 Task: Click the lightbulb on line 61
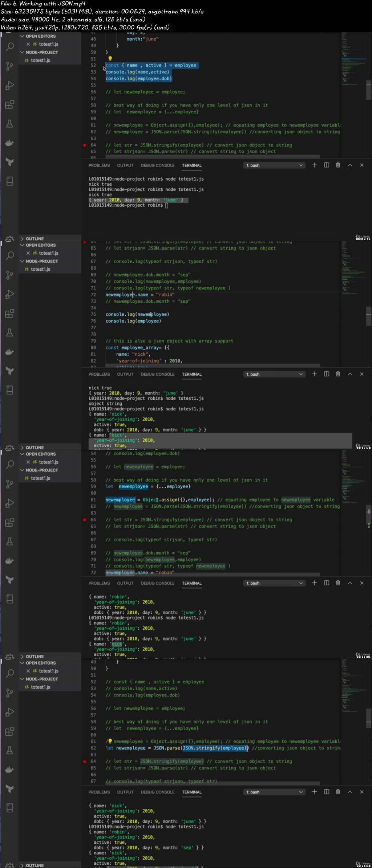pyautogui.click(x=110, y=741)
